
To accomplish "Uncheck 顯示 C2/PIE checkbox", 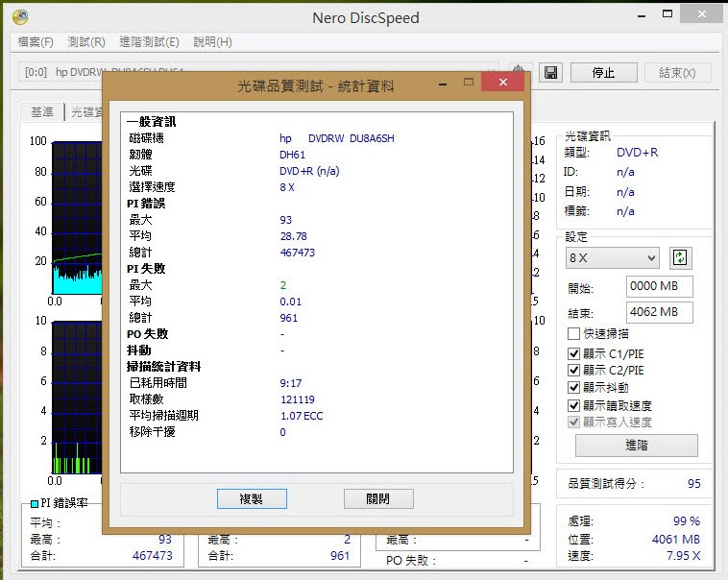I will pyautogui.click(x=573, y=370).
